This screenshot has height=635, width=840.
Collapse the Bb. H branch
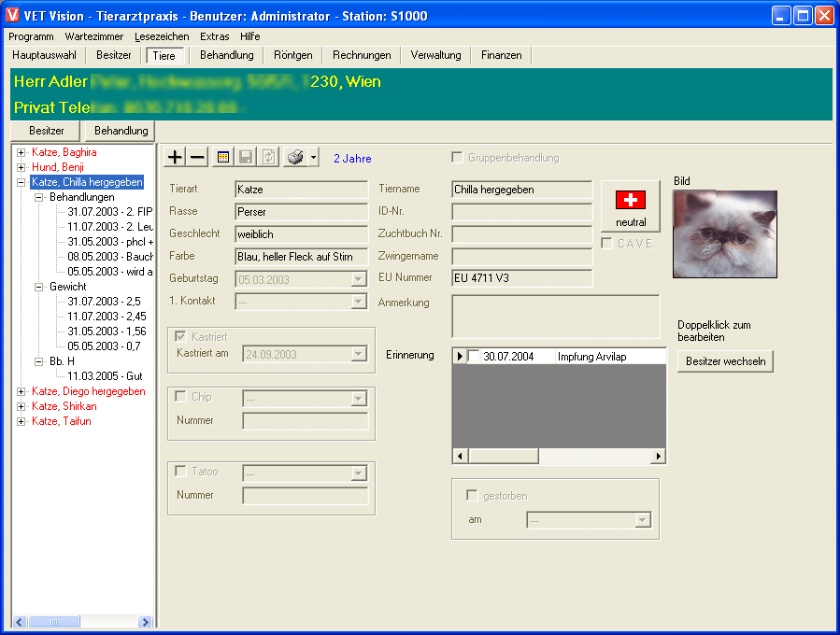pyautogui.click(x=38, y=362)
